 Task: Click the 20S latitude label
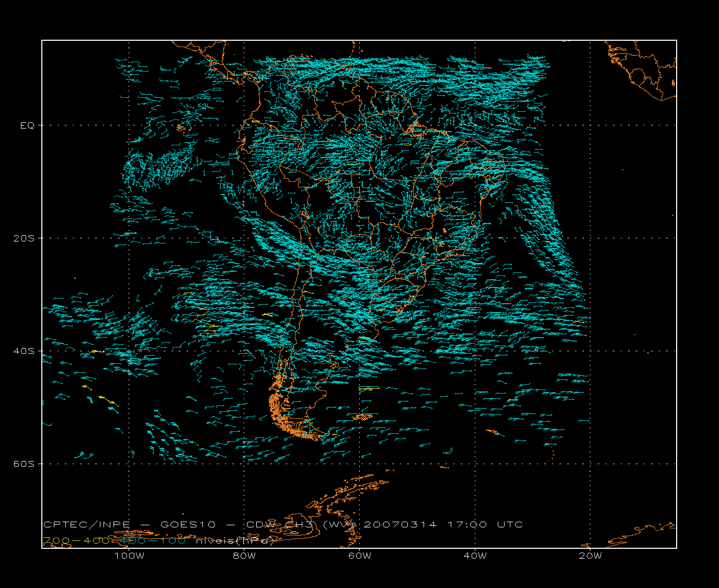tap(24, 238)
